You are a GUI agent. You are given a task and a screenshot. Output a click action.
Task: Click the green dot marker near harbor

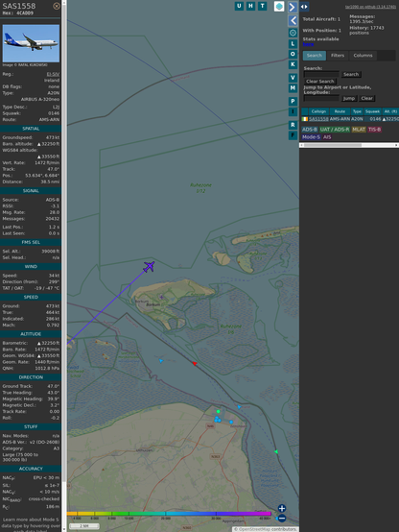coord(219,412)
